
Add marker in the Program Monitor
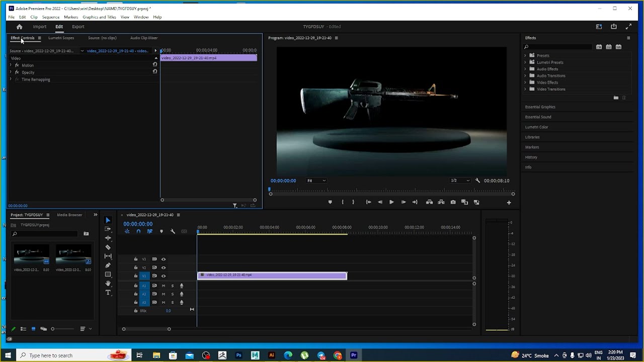tap(330, 202)
